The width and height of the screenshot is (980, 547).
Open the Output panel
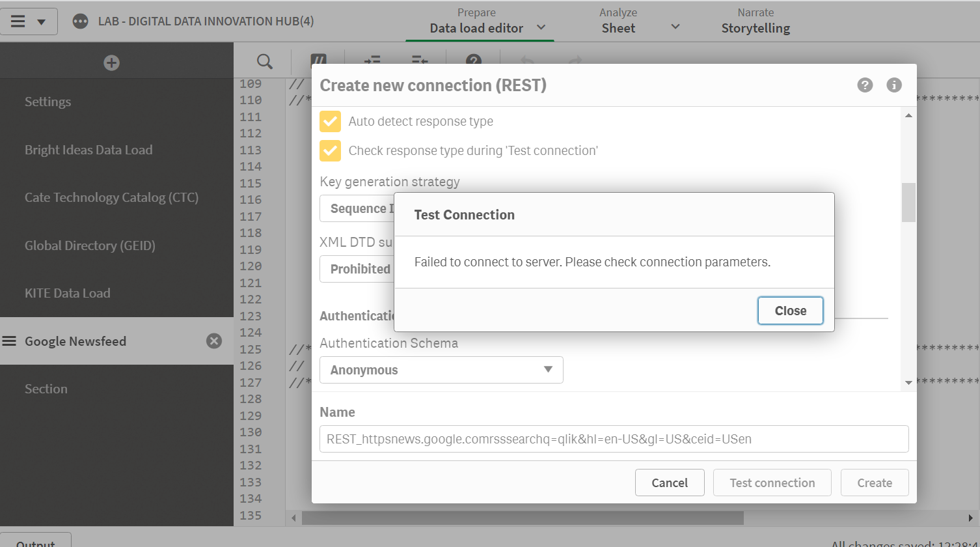(36, 540)
